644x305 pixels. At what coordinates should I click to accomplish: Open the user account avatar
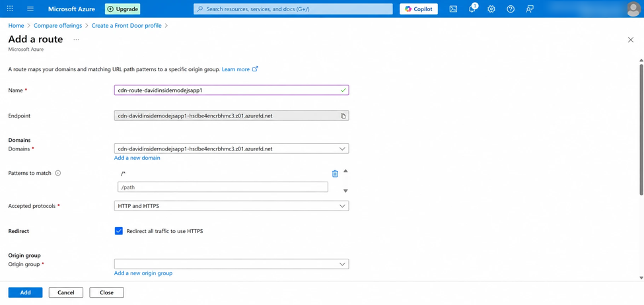(x=634, y=9)
